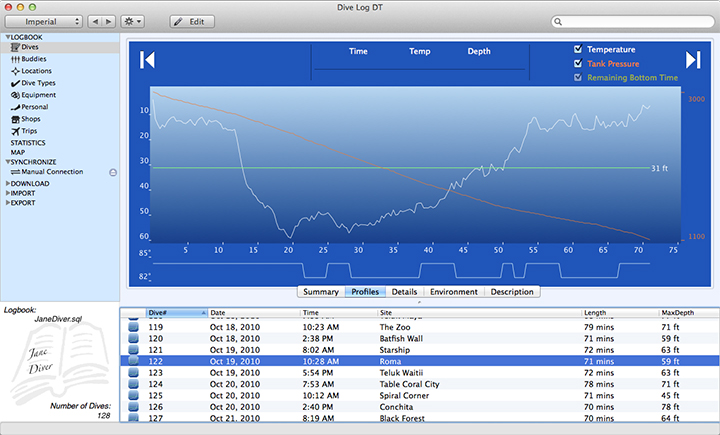Jump to first dive profile arrow
720x435 pixels.
click(147, 60)
